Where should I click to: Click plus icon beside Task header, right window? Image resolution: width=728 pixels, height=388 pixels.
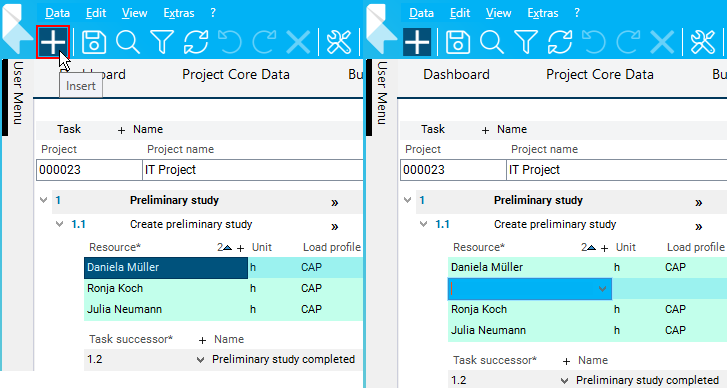point(485,131)
